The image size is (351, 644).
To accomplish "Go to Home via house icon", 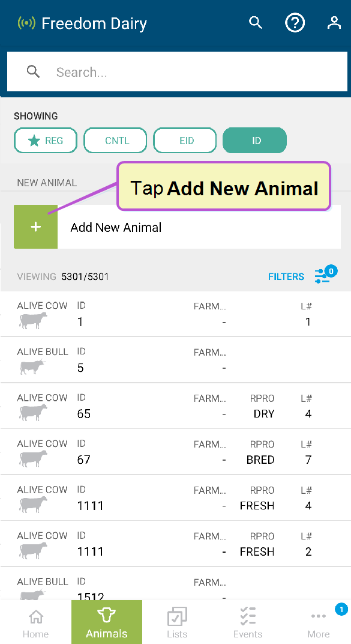I will click(x=36, y=616).
